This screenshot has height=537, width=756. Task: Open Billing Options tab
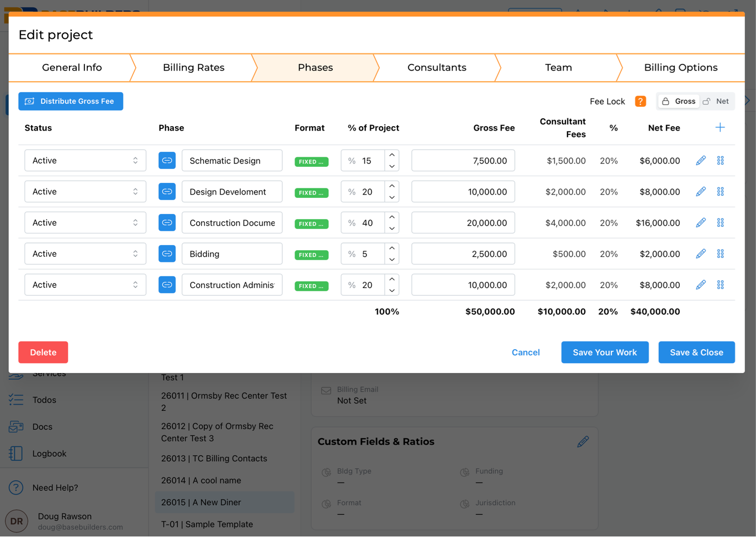pos(680,68)
